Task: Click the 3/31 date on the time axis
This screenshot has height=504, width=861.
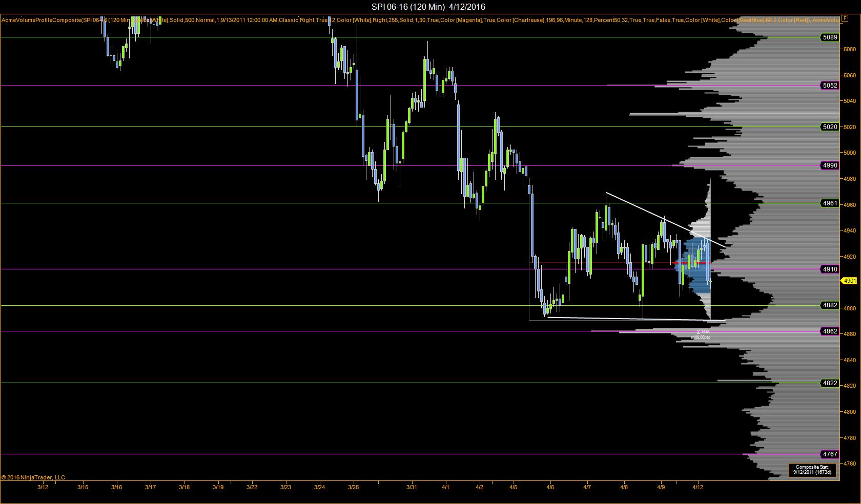Action: (x=412, y=487)
